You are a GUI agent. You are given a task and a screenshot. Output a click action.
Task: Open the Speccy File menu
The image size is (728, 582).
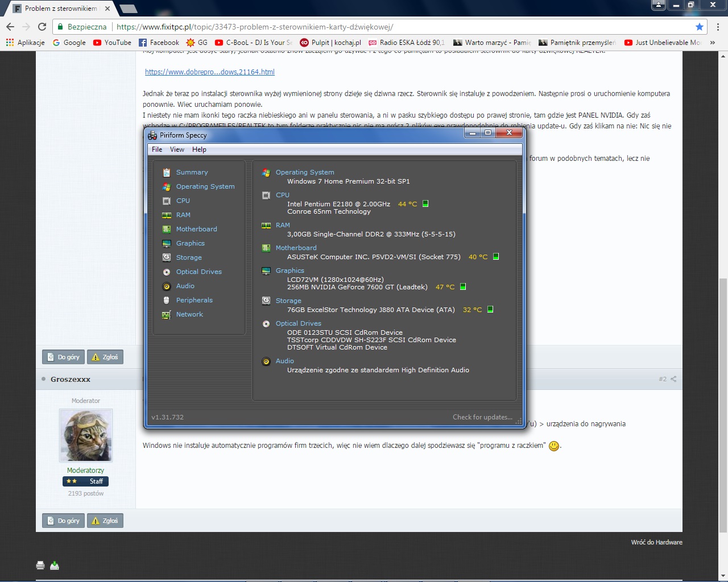pyautogui.click(x=157, y=149)
